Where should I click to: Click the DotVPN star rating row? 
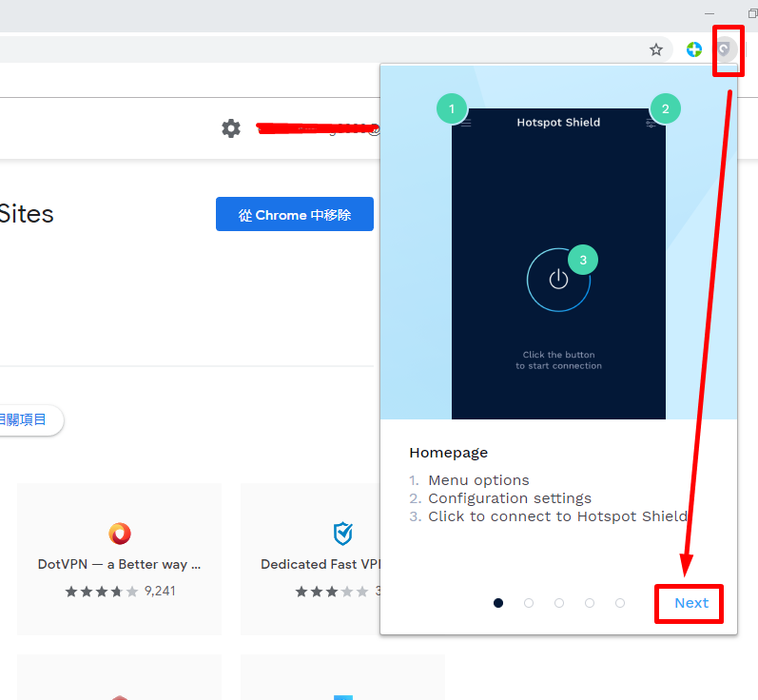pyautogui.click(x=119, y=591)
